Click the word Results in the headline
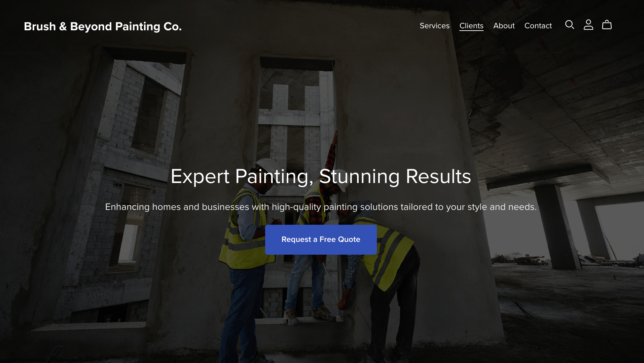 (438, 176)
